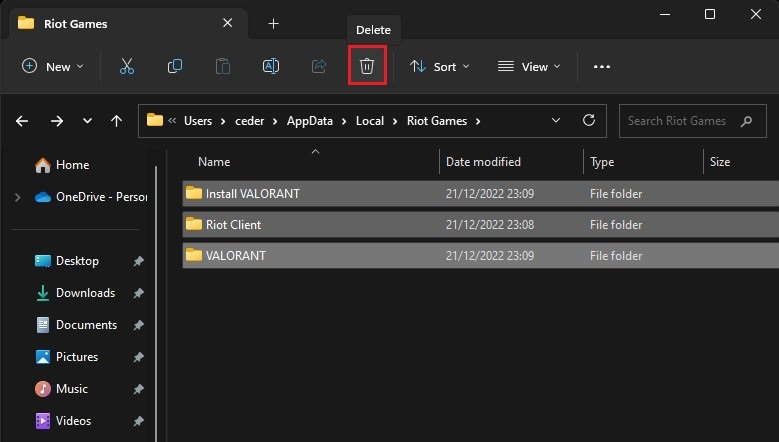Click File folder type in VALORANT row

click(616, 256)
